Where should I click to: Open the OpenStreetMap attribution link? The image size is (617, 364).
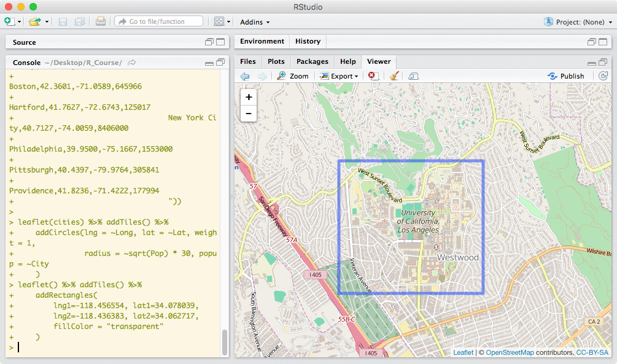tap(510, 352)
